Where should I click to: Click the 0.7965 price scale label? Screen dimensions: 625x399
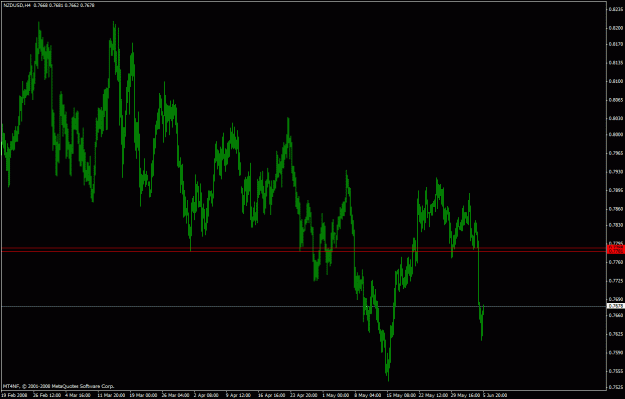[x=616, y=153]
